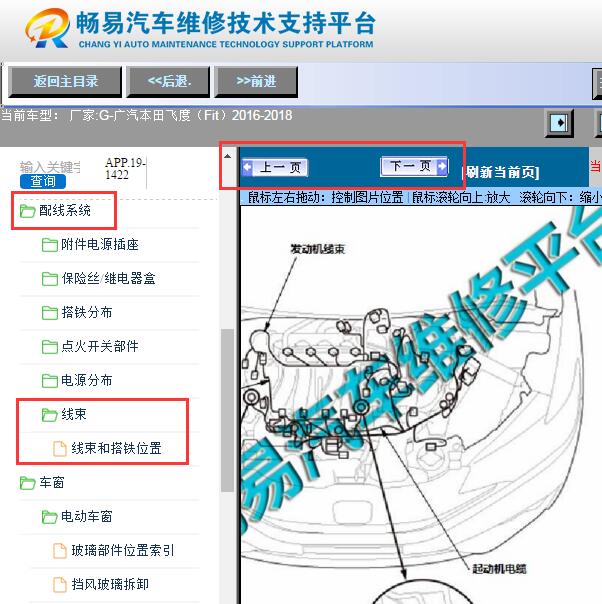This screenshot has width=602, height=604.
Task: Go back with <<后退 button
Action: click(169, 81)
